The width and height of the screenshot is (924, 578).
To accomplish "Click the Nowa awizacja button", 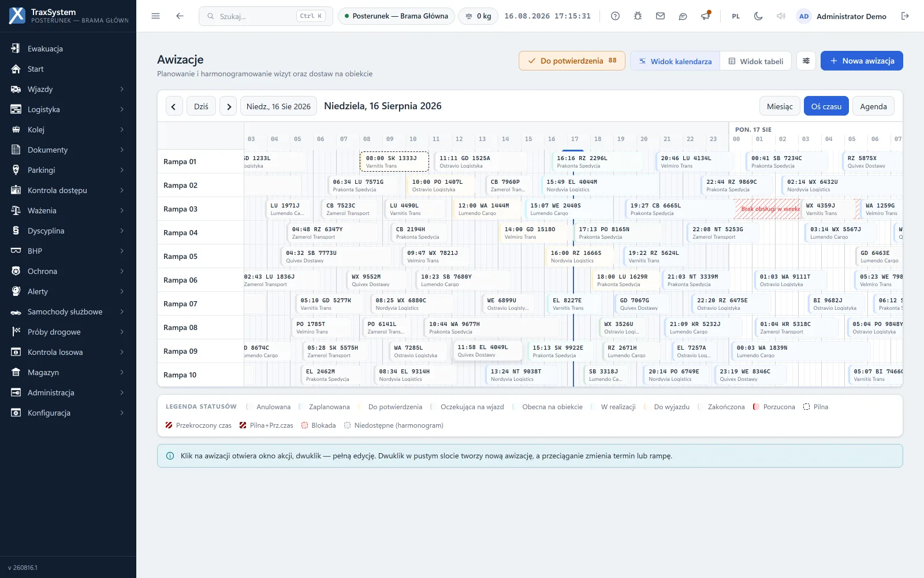I will point(862,61).
